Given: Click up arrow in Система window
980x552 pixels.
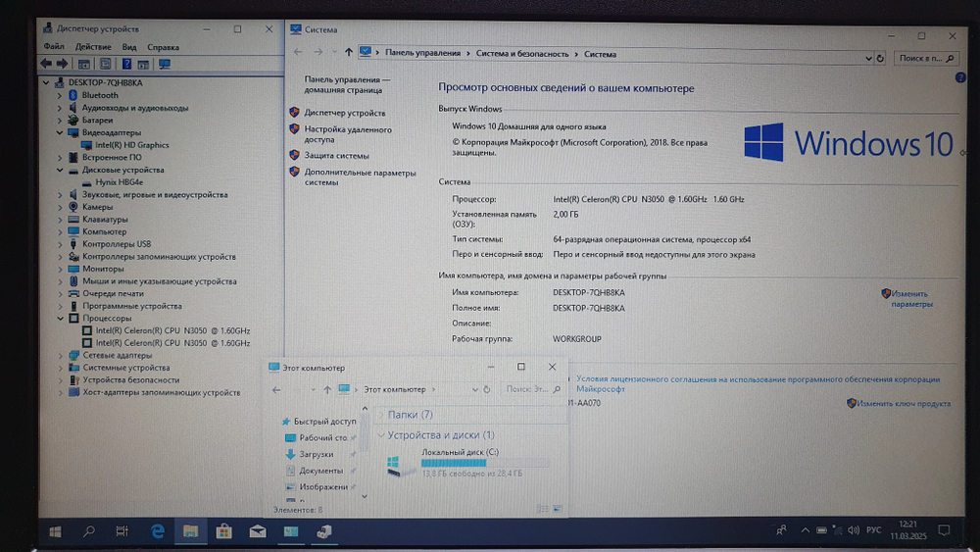Looking at the screenshot, I should point(348,53).
